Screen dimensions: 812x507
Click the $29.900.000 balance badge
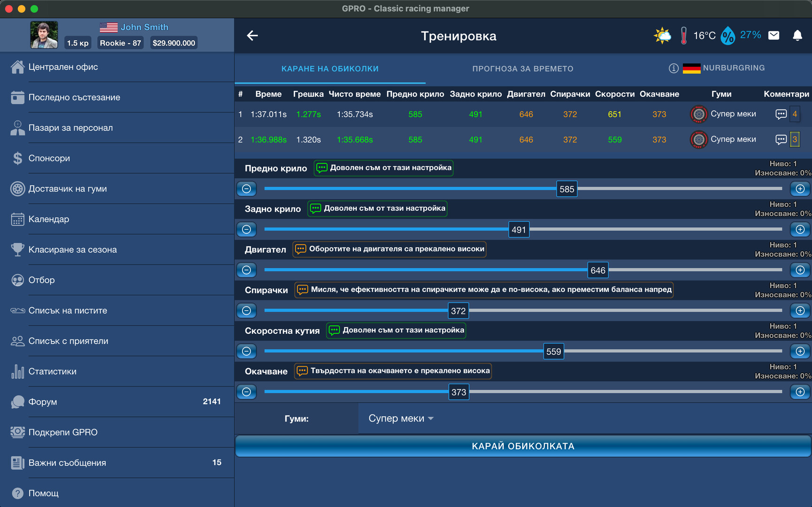point(174,43)
